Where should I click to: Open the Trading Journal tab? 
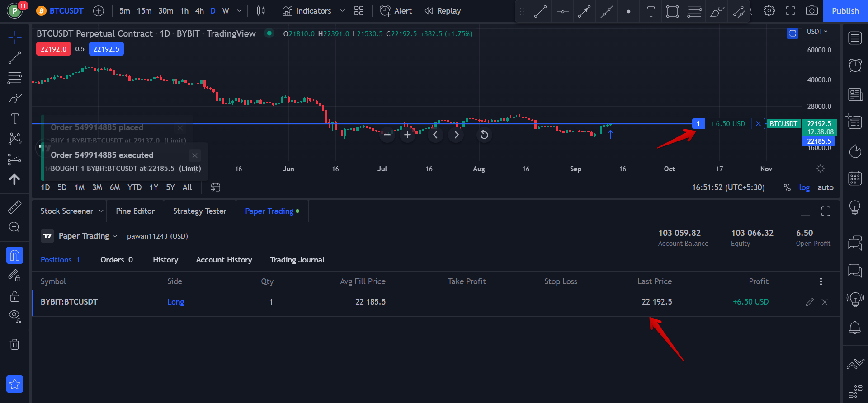297,260
